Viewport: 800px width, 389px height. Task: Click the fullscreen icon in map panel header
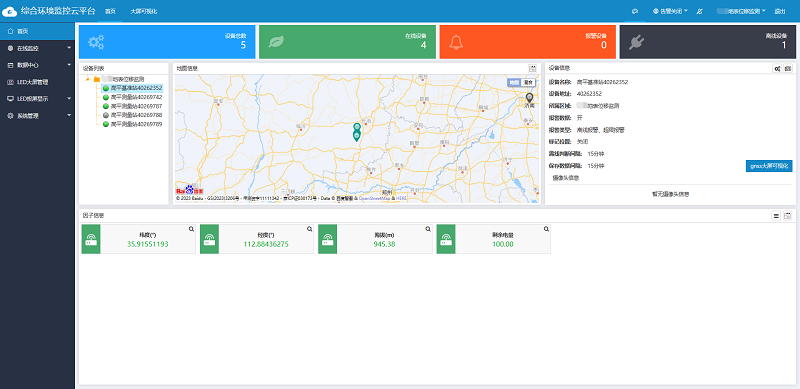pyautogui.click(x=533, y=68)
